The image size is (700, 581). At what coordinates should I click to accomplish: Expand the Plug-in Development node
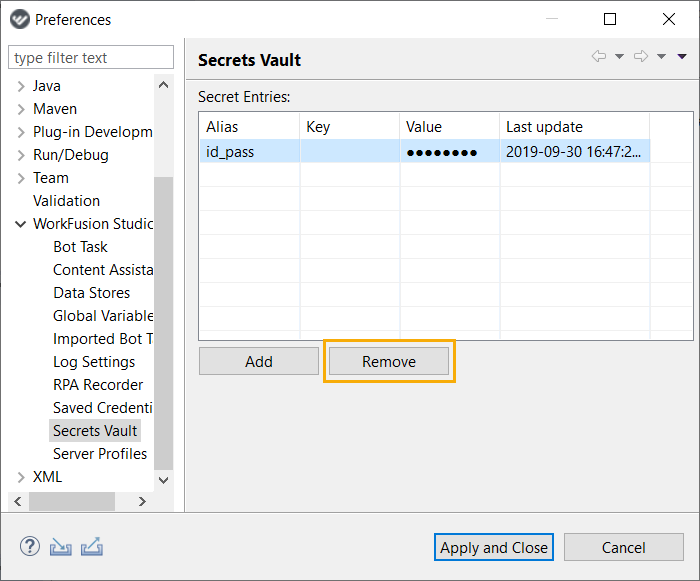click(21, 132)
